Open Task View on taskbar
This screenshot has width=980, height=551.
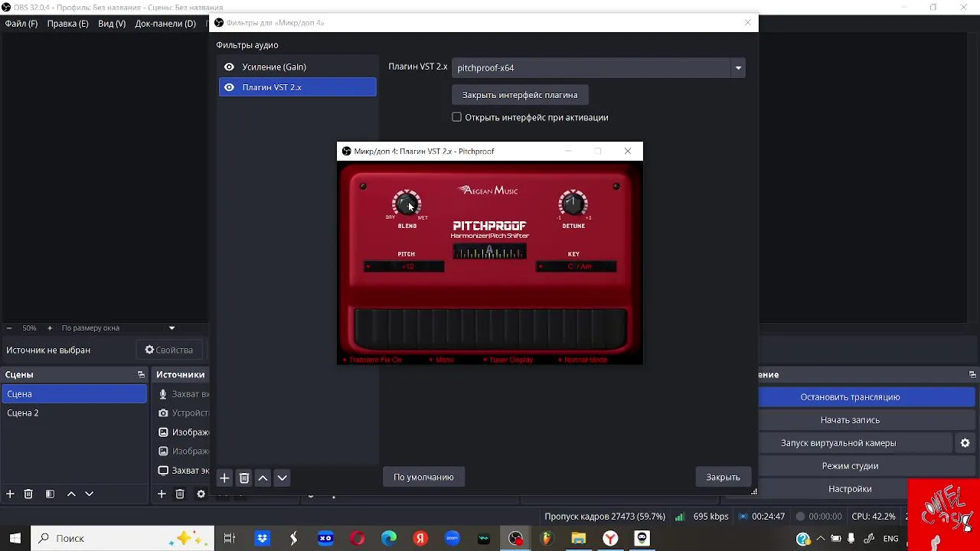point(229,539)
